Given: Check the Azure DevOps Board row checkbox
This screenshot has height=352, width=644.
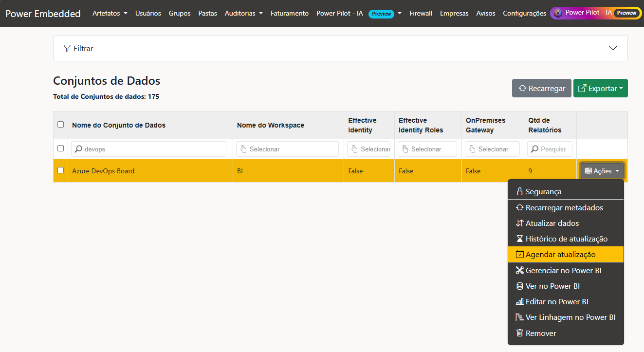Looking at the screenshot, I should 61,170.
